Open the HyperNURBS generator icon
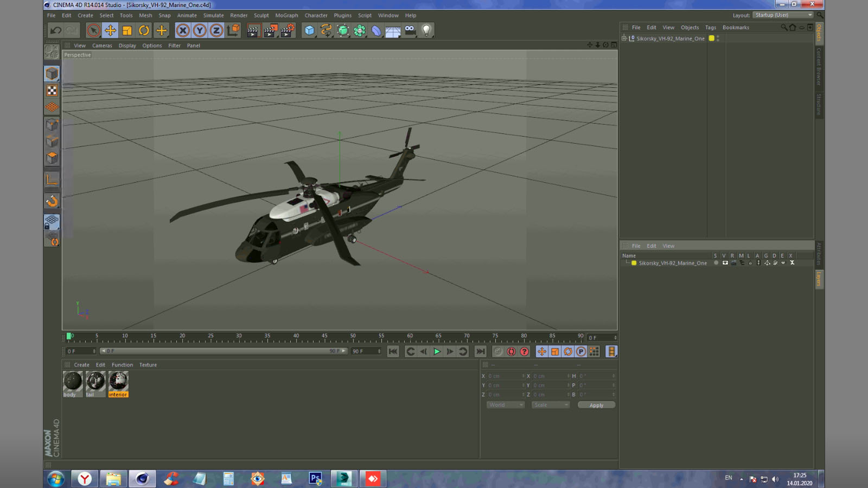This screenshot has width=868, height=488. click(x=343, y=30)
